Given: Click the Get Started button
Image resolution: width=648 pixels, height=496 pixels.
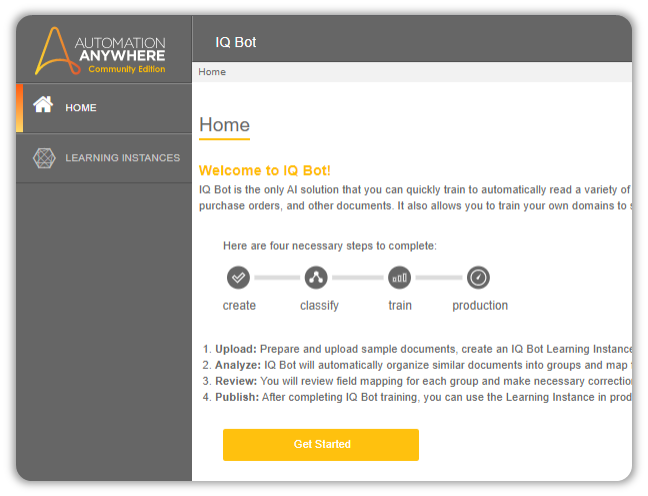Looking at the screenshot, I should coord(321,445).
